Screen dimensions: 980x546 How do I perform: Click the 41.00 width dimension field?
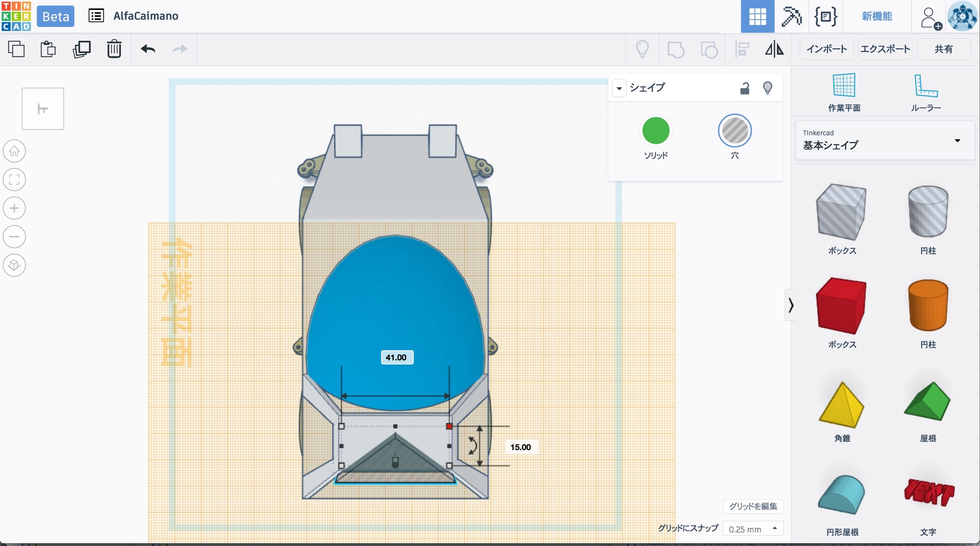coord(396,357)
